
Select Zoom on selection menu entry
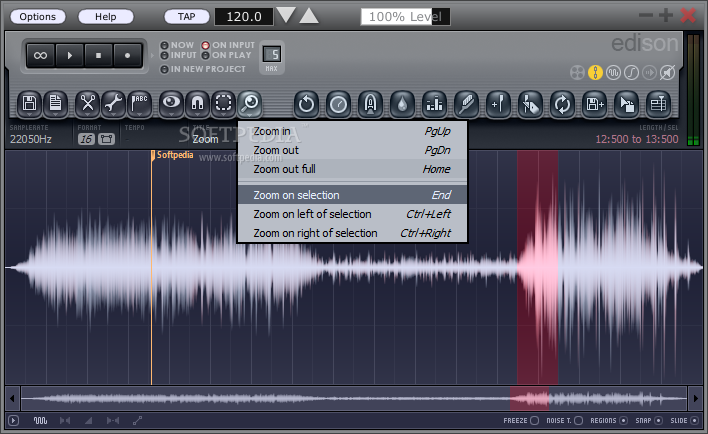[x=352, y=195]
